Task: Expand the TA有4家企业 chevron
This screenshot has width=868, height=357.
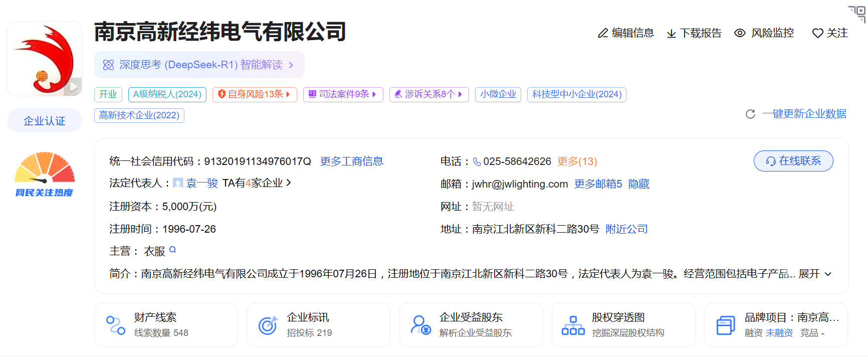Action: [x=289, y=183]
